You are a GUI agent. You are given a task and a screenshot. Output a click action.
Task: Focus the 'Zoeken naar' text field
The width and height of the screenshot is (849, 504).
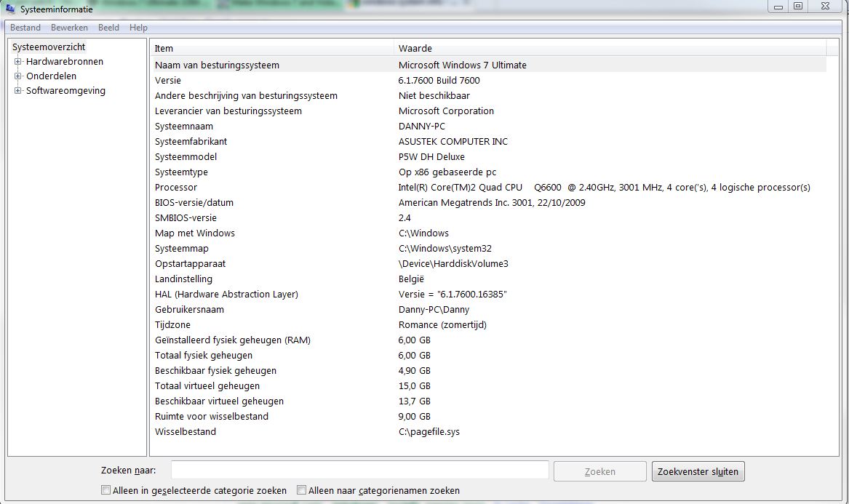[359, 471]
